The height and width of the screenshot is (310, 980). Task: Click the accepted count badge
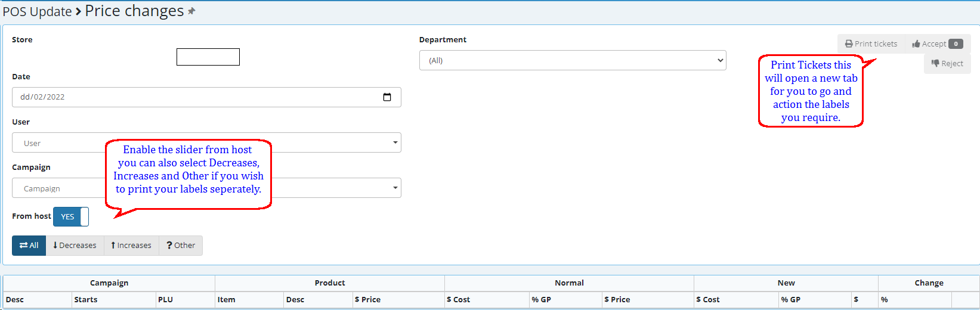(x=956, y=44)
